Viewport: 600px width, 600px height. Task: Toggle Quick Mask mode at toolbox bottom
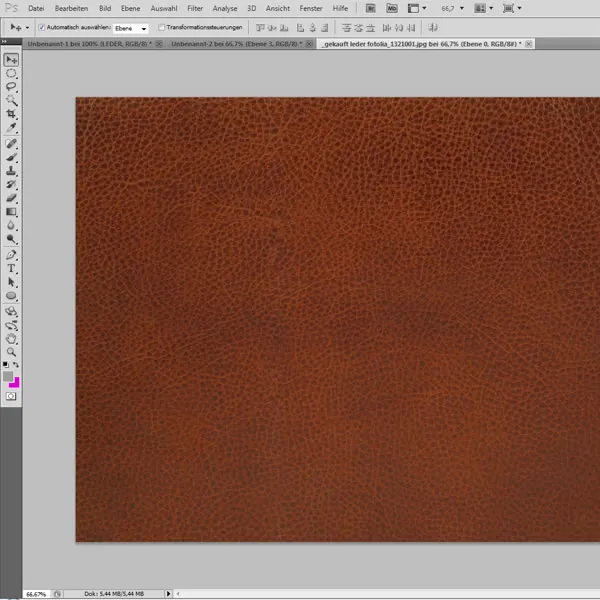point(12,396)
